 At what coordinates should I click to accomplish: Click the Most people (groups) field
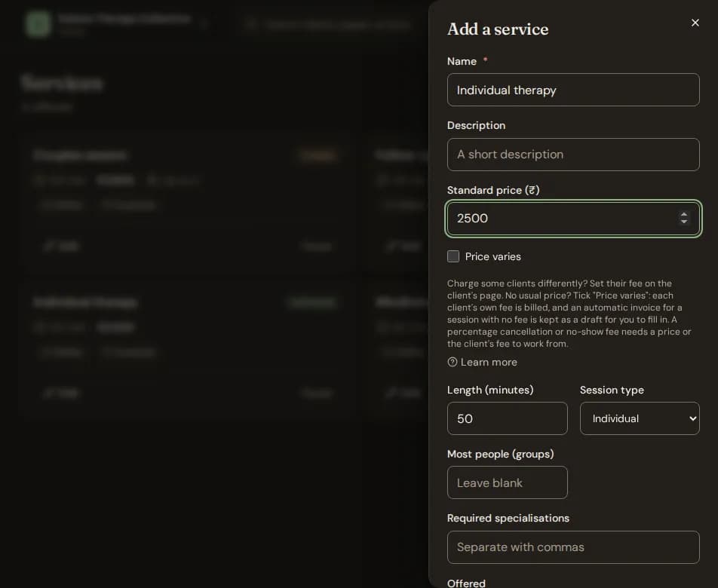507,482
